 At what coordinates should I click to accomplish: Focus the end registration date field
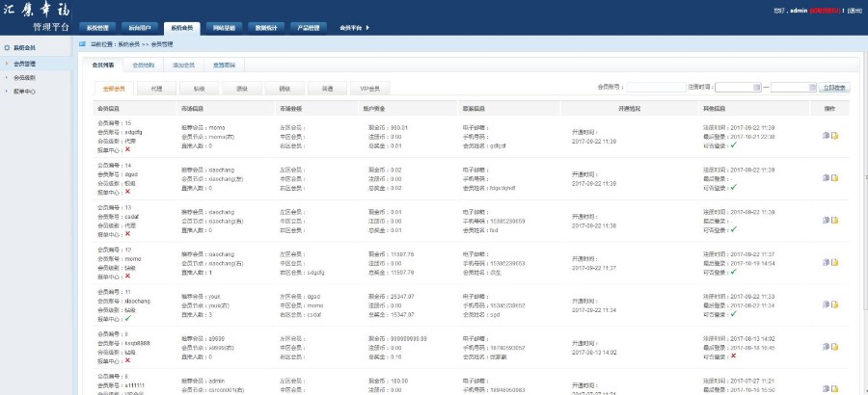794,88
